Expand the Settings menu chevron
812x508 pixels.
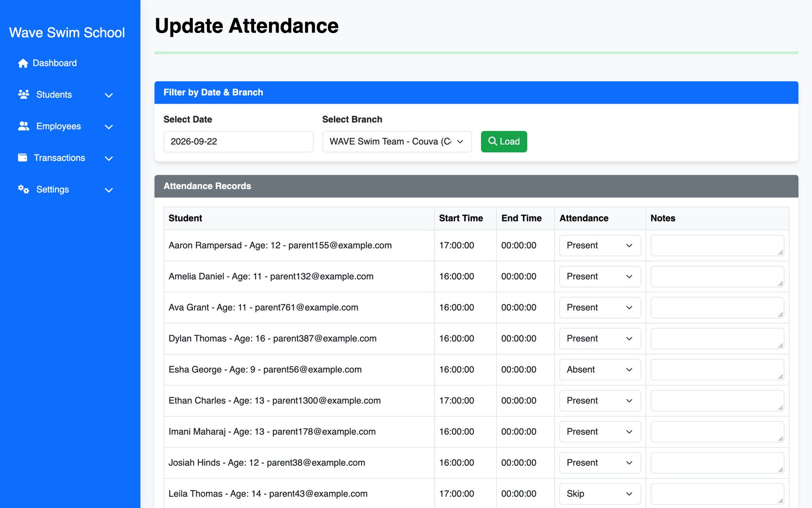109,189
